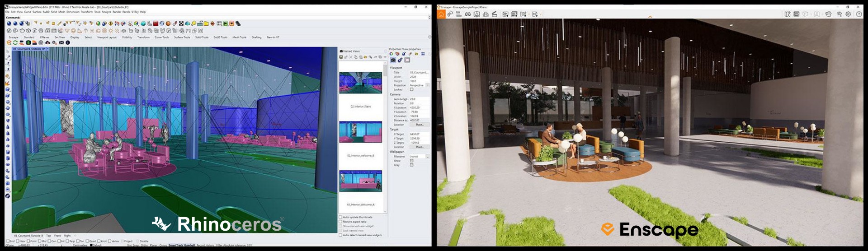Image resolution: width=868 pixels, height=251 pixels.
Task: Switch to the Mesh Tools toolbar tab
Action: 240,37
